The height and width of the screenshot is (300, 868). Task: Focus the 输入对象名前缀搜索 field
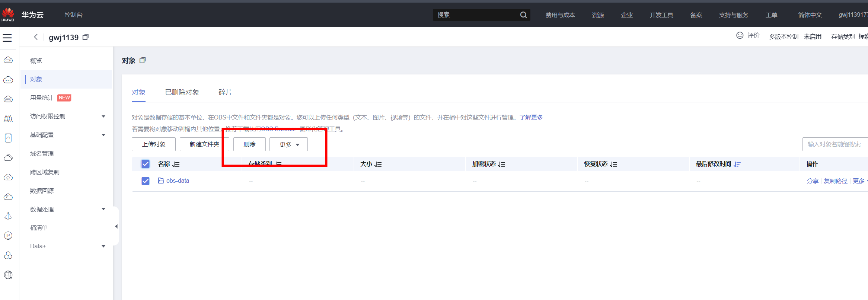point(835,144)
